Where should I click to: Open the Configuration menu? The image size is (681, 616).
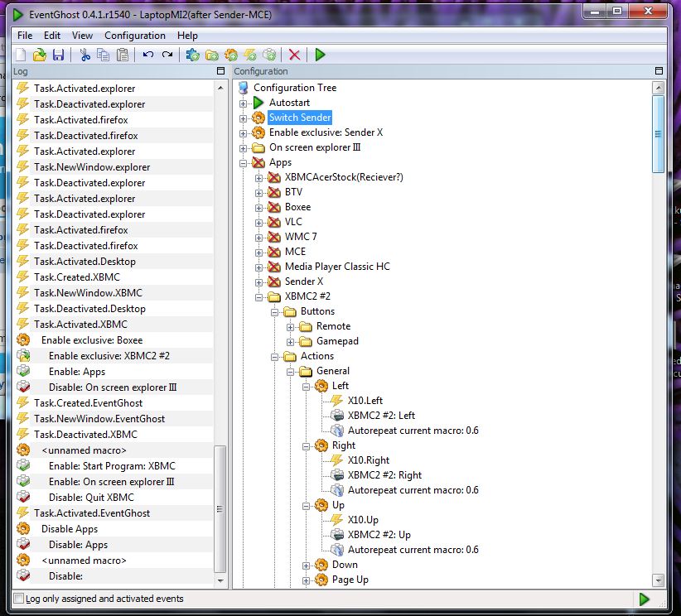click(x=135, y=35)
